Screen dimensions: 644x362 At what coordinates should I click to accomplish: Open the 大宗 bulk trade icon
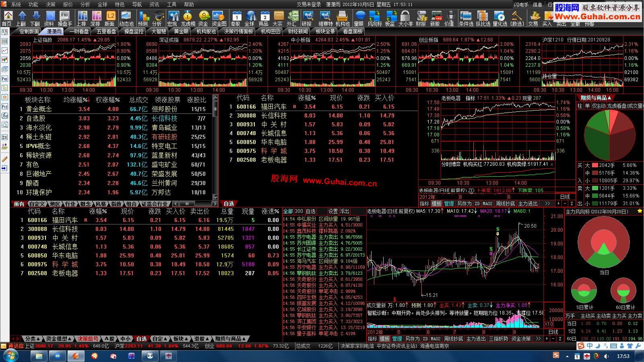(278, 19)
